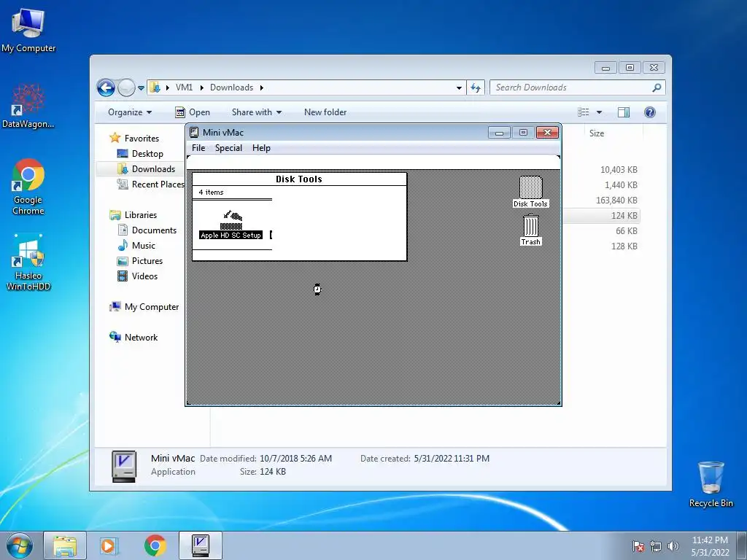
Task: Expand the view options dropdown arrow
Action: [x=600, y=112]
